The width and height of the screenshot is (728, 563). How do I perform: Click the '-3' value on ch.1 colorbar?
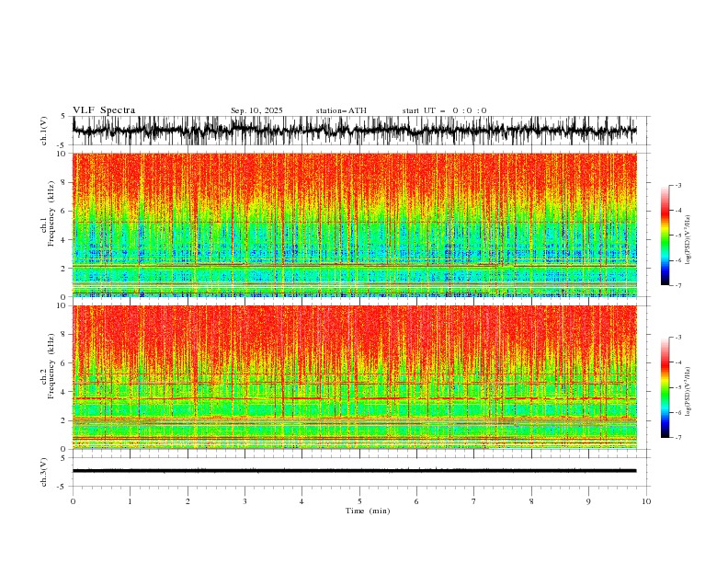(x=677, y=185)
